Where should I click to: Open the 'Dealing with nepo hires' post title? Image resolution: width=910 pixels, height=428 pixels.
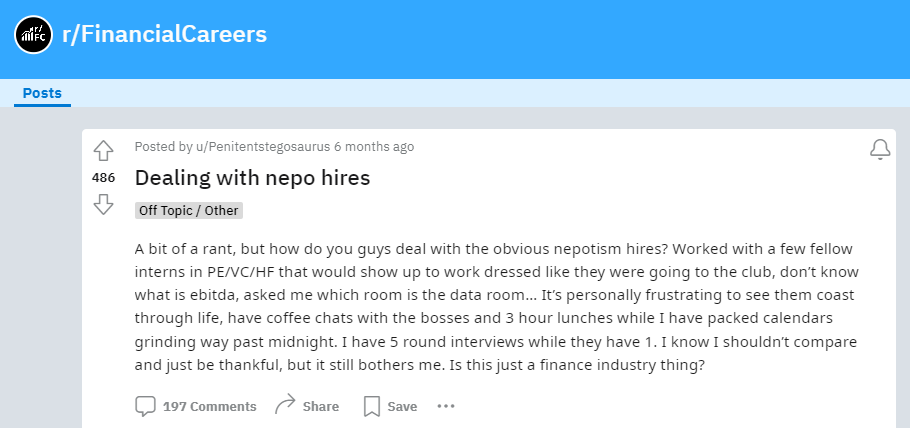252,177
